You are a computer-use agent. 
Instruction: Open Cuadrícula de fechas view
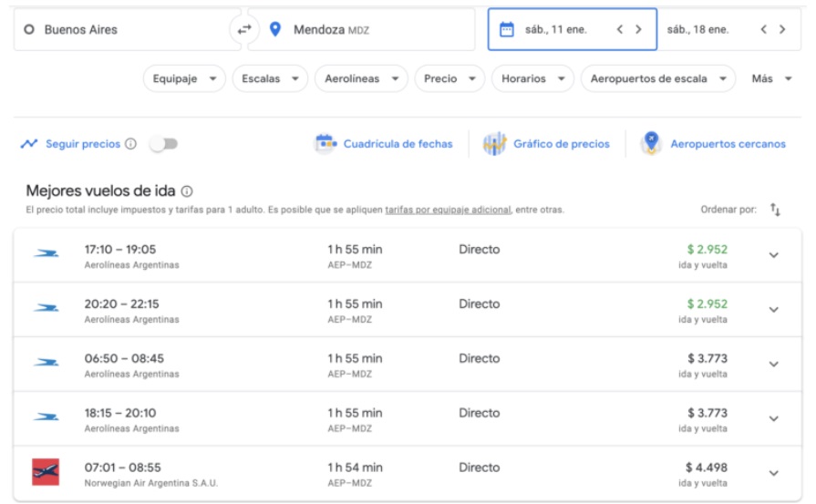pyautogui.click(x=384, y=144)
